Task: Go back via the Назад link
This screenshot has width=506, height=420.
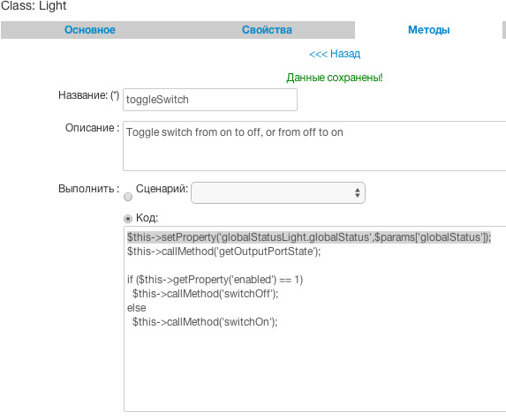Action: pos(335,54)
